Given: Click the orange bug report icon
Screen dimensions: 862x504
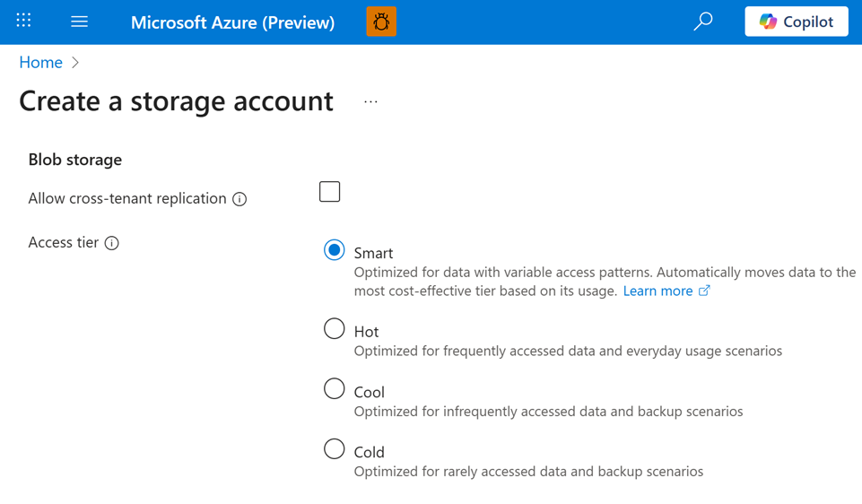Looking at the screenshot, I should 381,22.
